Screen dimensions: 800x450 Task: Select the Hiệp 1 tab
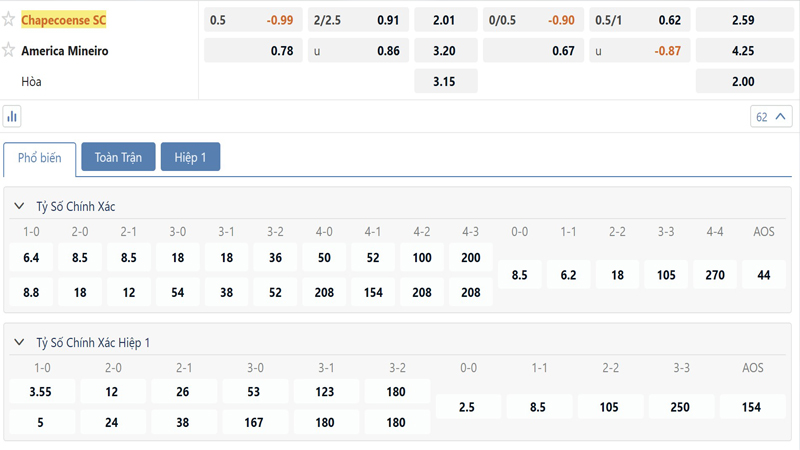tap(190, 158)
